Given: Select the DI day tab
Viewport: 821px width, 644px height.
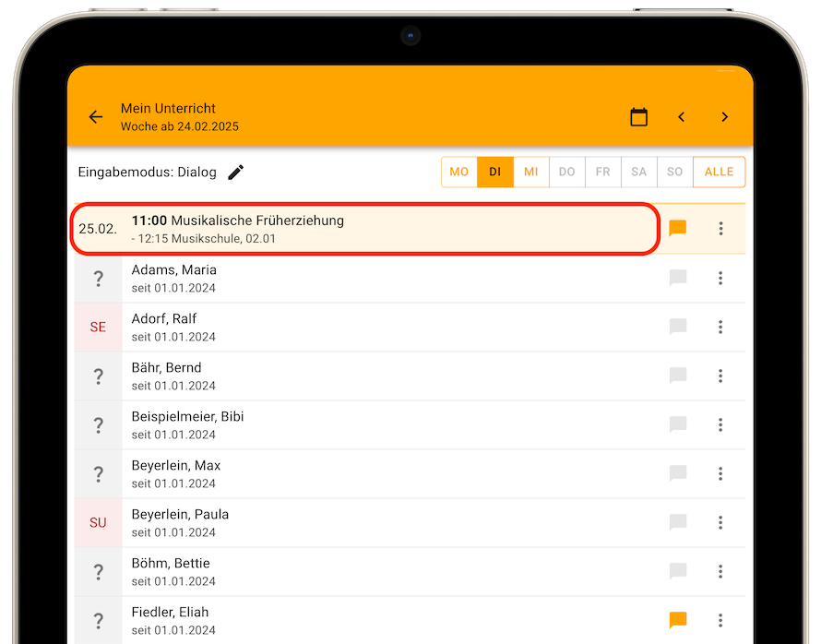Looking at the screenshot, I should pos(494,172).
